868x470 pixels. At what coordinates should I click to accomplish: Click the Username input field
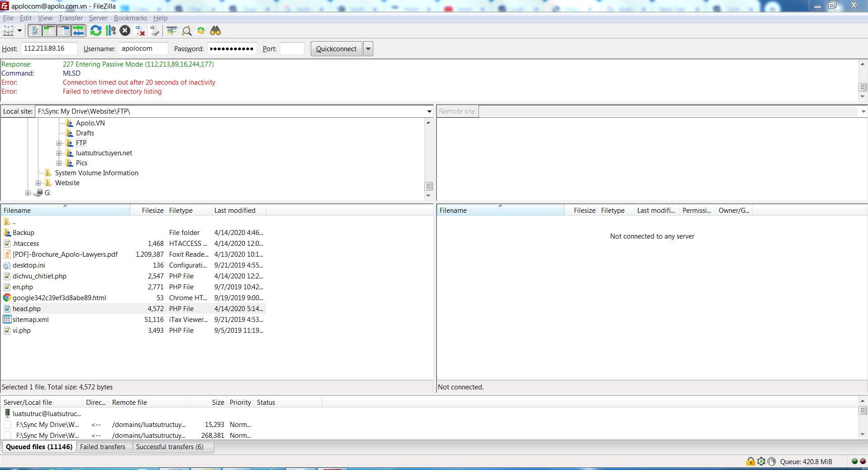tap(143, 48)
